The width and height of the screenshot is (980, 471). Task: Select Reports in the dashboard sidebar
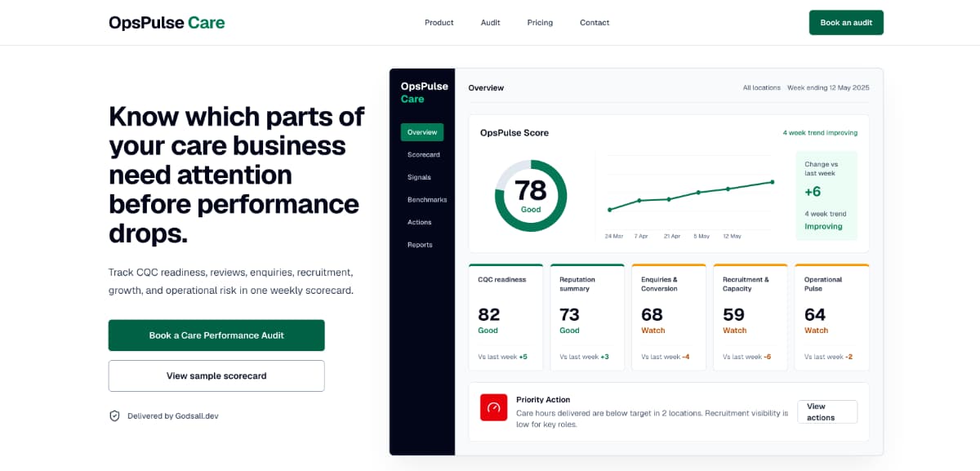420,245
